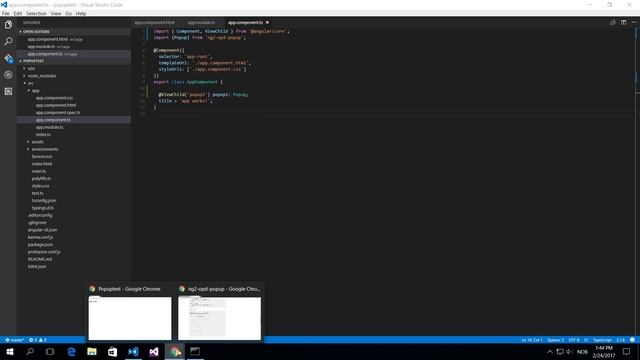Click the Open Changes icon in editor toolbar
640x360 pixels.
(x=613, y=22)
